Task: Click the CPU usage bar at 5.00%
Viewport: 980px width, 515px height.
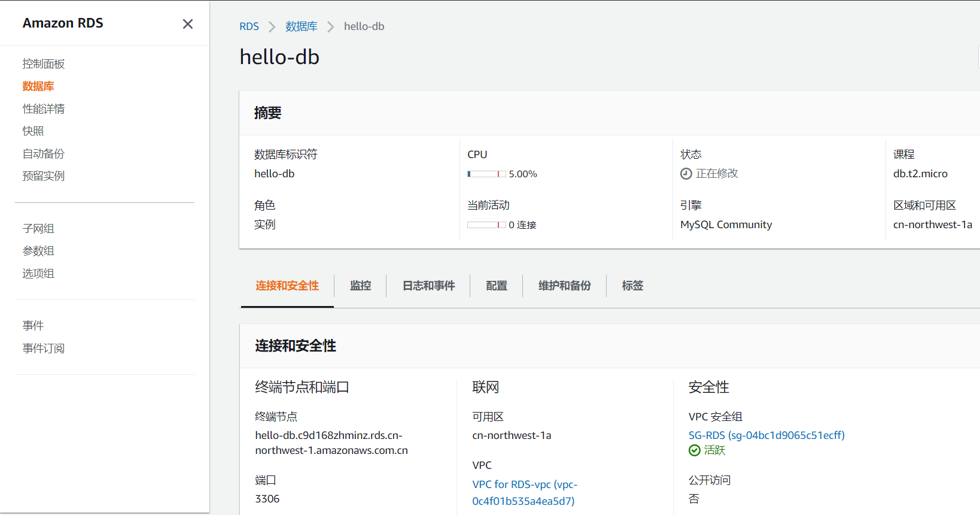Action: point(486,174)
